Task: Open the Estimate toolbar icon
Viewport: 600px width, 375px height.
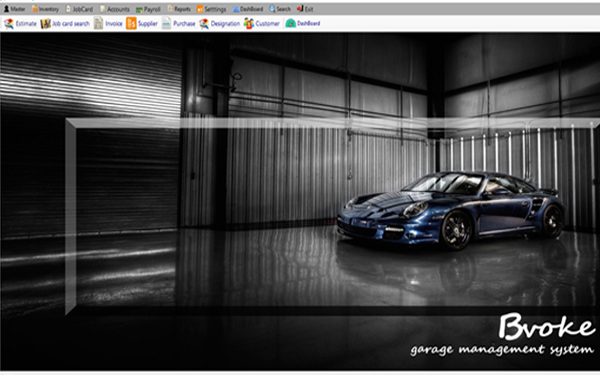Action: click(20, 24)
